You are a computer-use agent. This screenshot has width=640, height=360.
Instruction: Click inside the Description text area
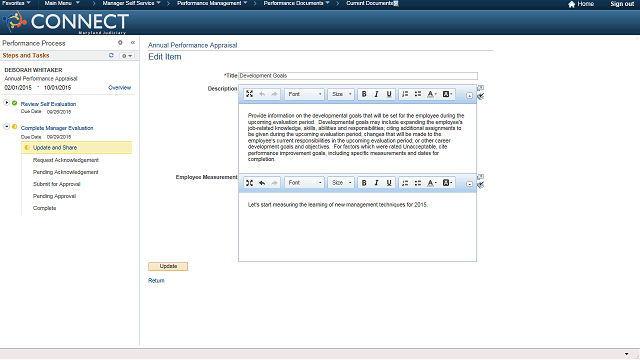tap(357, 138)
